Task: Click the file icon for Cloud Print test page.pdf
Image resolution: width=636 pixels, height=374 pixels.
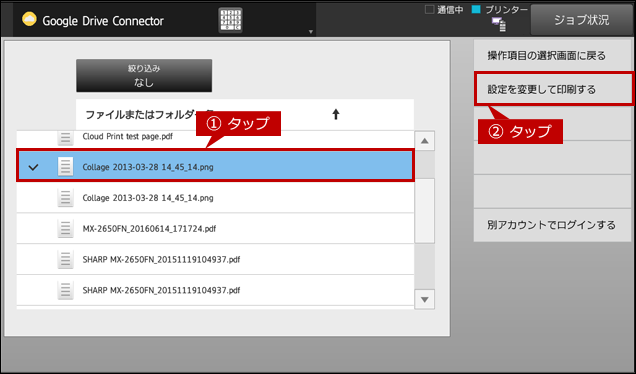Action: [x=65, y=138]
